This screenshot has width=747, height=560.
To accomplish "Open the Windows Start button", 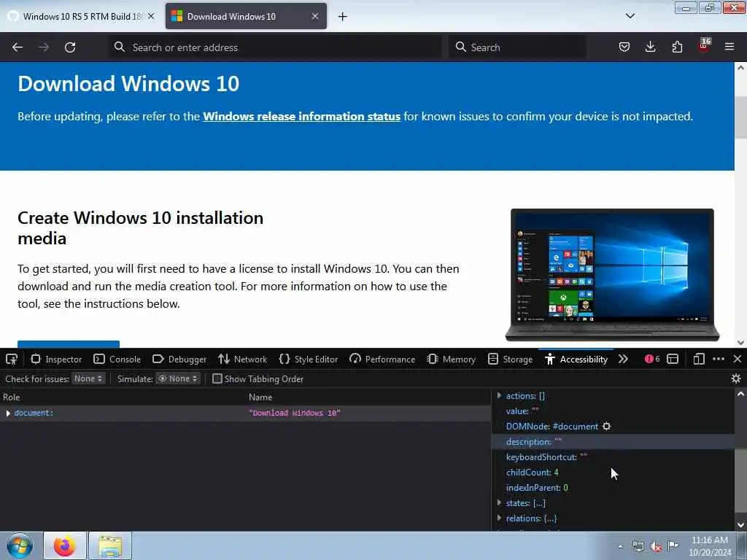I will pos(20,545).
